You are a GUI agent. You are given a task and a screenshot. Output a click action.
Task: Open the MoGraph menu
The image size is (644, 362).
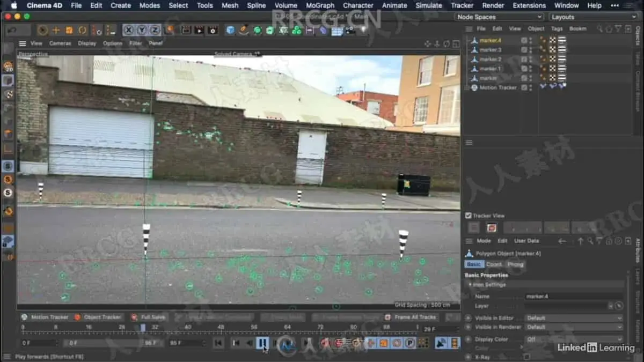(x=320, y=5)
